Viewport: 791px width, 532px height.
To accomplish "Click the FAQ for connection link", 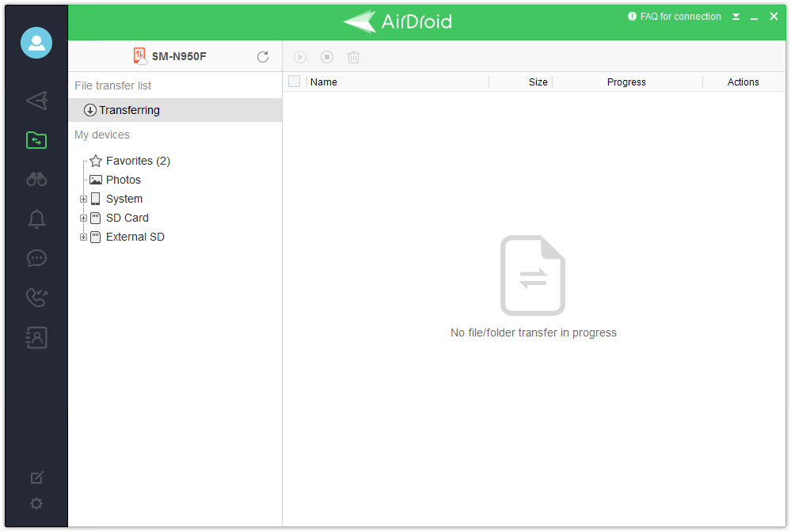I will coord(679,17).
